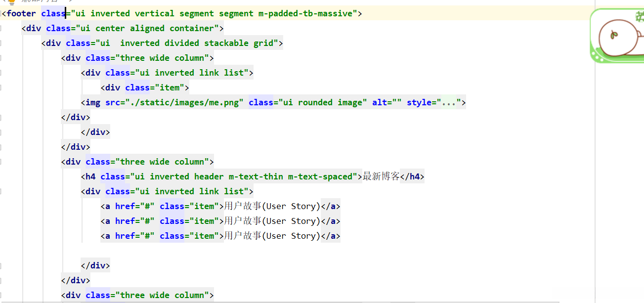Click the "ui center aligned container" string
Image resolution: width=644 pixels, height=303 pixels.
click(147, 28)
